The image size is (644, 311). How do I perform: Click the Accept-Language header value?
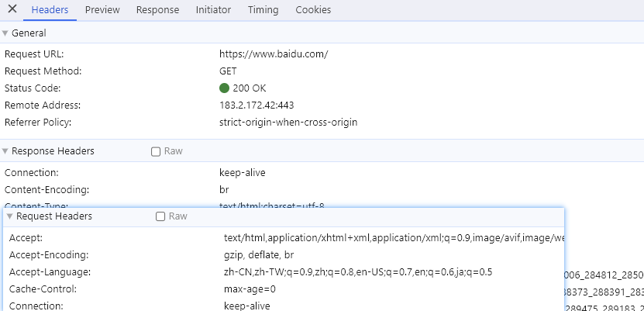(x=358, y=272)
